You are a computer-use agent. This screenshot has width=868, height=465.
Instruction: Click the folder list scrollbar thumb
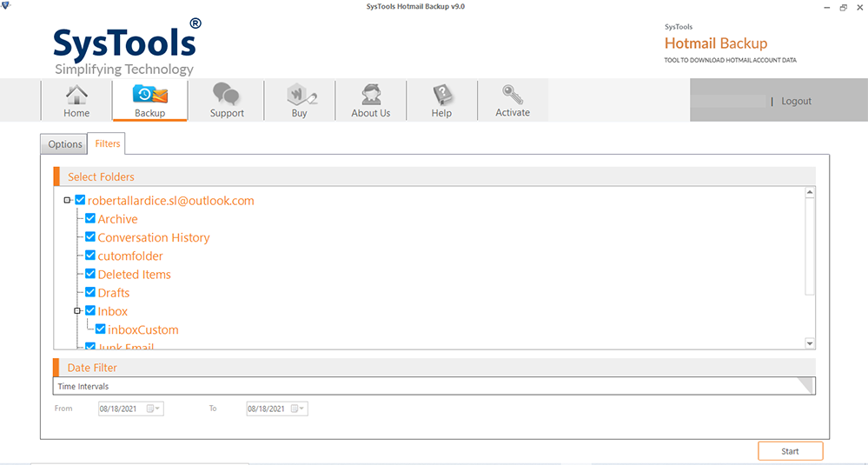(810, 247)
